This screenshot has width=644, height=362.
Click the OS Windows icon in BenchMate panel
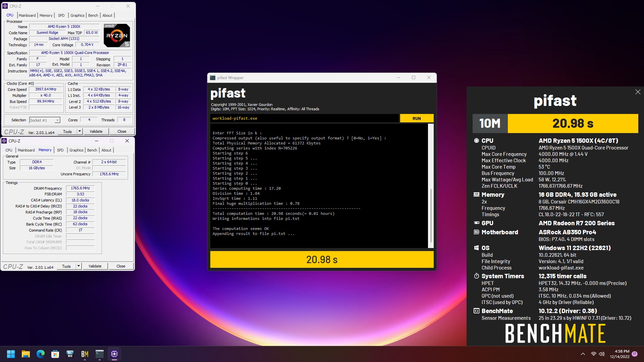(x=476, y=248)
